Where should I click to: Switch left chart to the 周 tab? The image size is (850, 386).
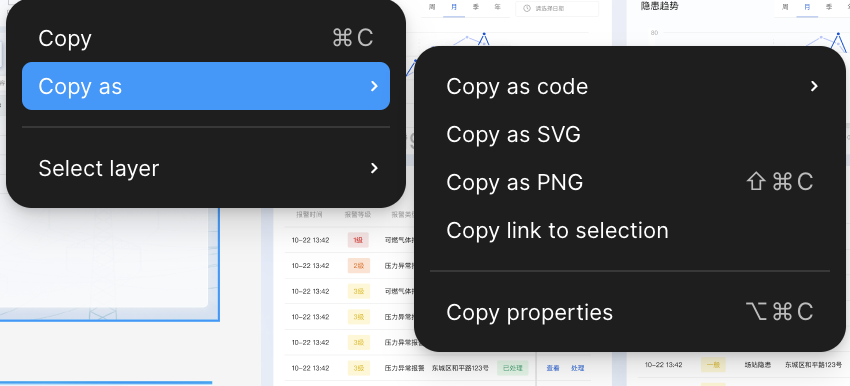(432, 8)
